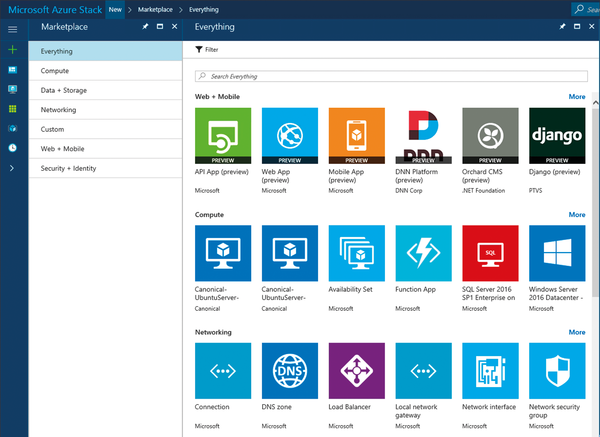The height and width of the screenshot is (437, 600).
Task: Open the Virtual machines sidebar icon
Action: point(13,89)
